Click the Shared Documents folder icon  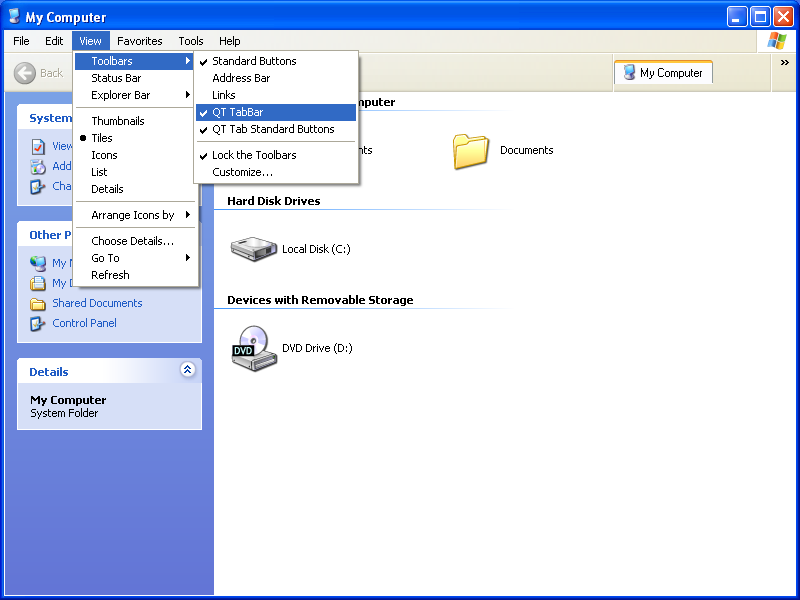(38, 303)
